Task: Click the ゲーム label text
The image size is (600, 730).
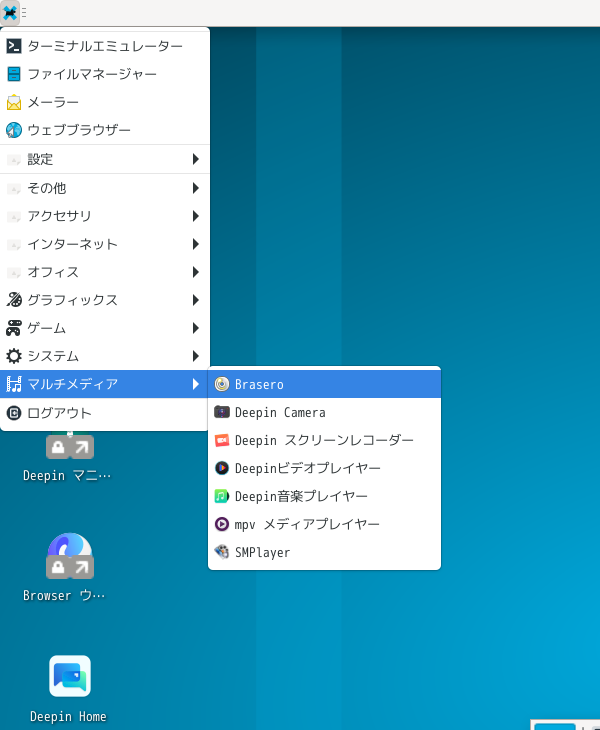Action: (x=47, y=328)
